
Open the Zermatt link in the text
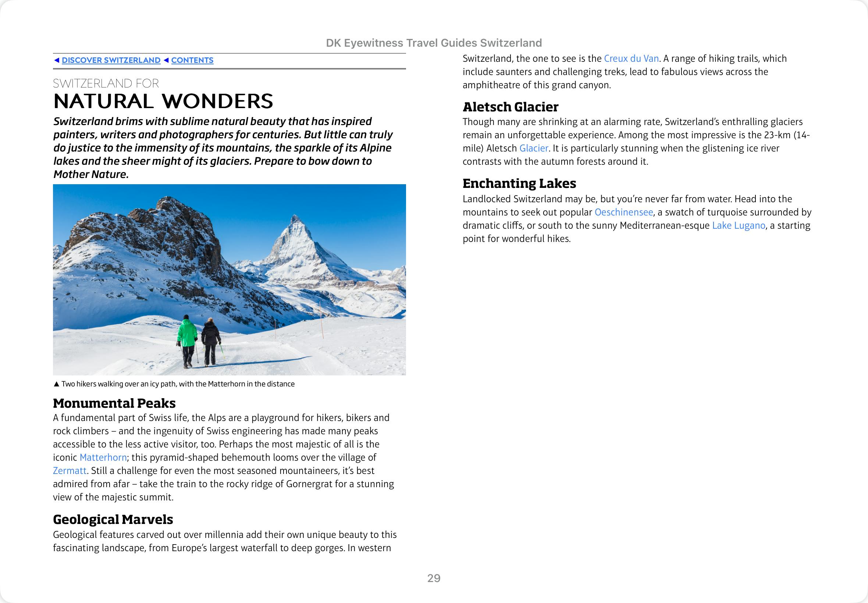pos(70,471)
